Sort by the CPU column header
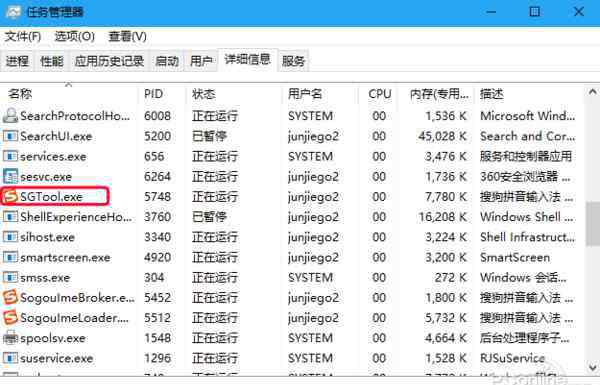Viewport: 600px width, 385px height. click(378, 94)
